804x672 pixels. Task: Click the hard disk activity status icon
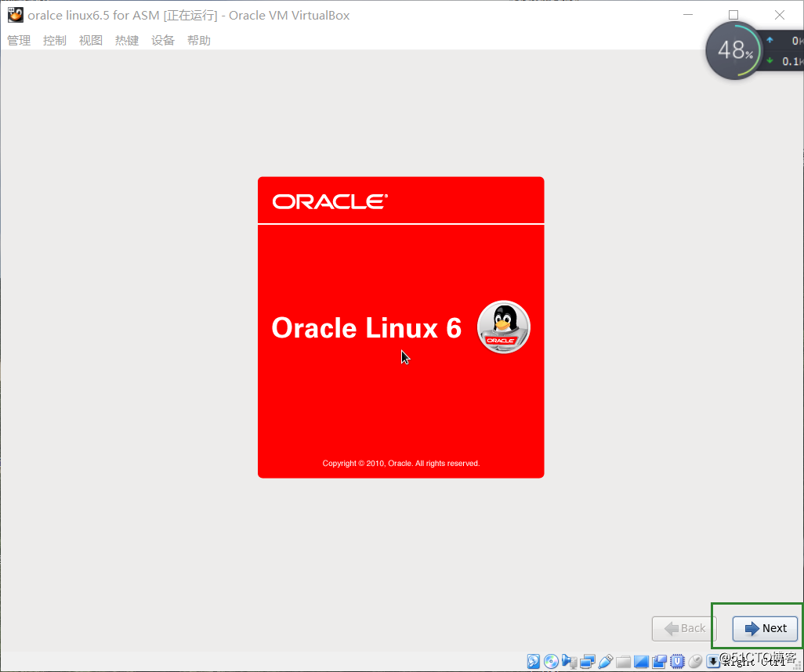click(x=534, y=661)
